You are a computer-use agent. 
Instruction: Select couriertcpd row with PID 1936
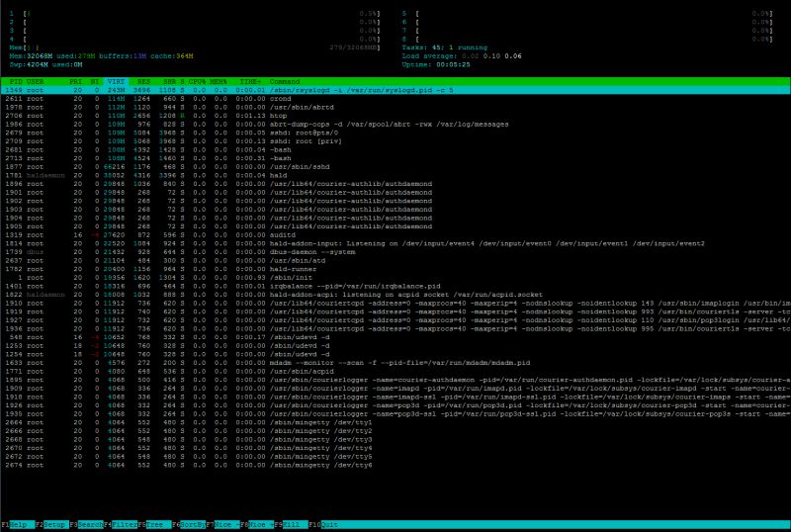pyautogui.click(x=395, y=328)
